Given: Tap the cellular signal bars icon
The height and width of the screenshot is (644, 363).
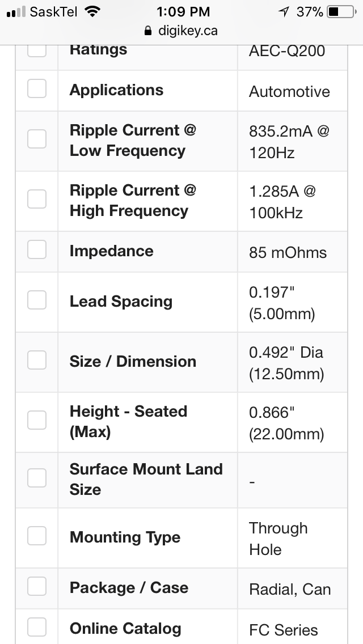Looking at the screenshot, I should pyautogui.click(x=16, y=12).
